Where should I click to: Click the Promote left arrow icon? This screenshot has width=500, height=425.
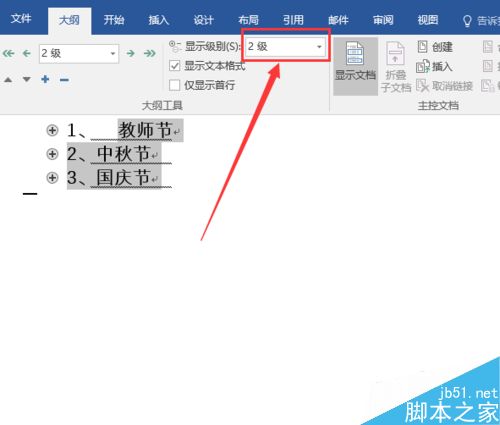pos(27,53)
